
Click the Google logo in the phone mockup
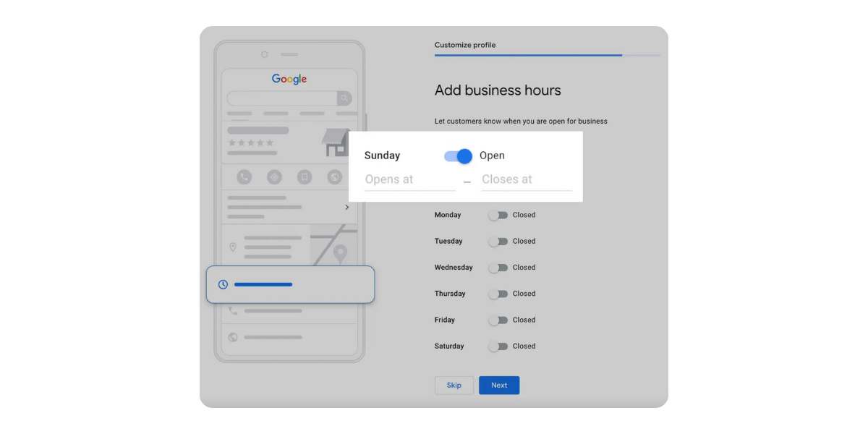click(289, 79)
